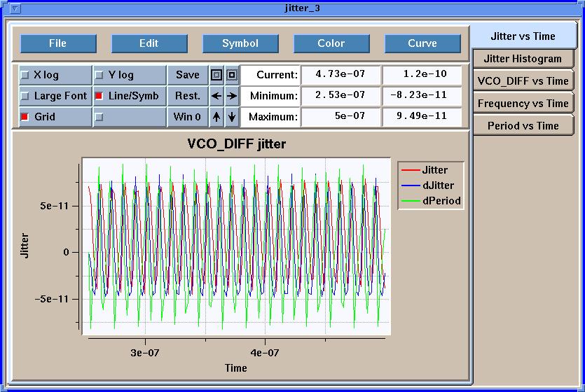Open the Curve menu
The height and width of the screenshot is (392, 585).
[x=422, y=43]
